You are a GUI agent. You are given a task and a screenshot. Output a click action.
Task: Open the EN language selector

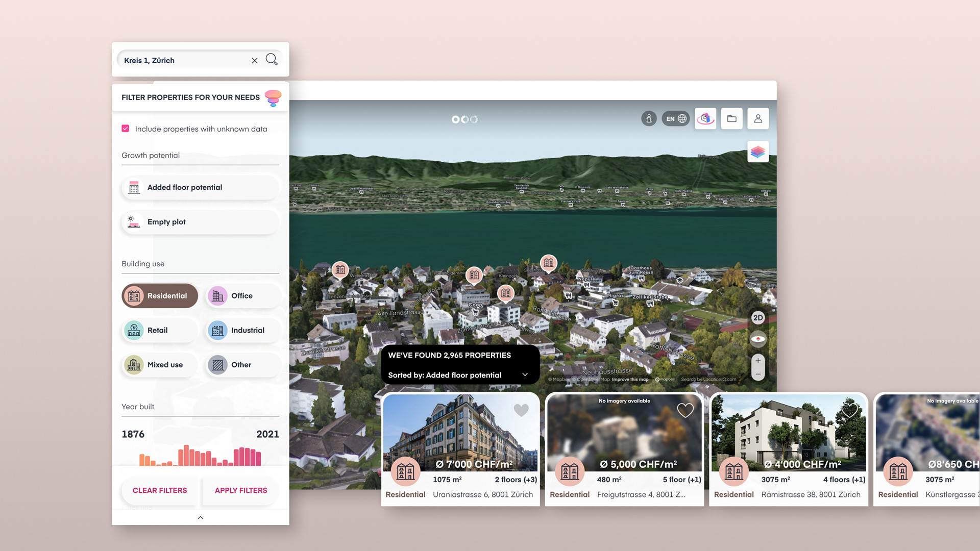pos(676,118)
